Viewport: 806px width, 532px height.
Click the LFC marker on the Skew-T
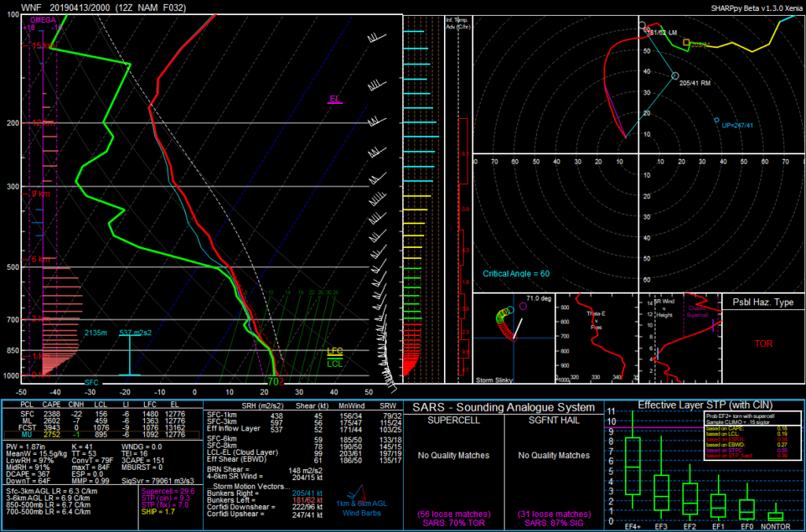point(335,351)
